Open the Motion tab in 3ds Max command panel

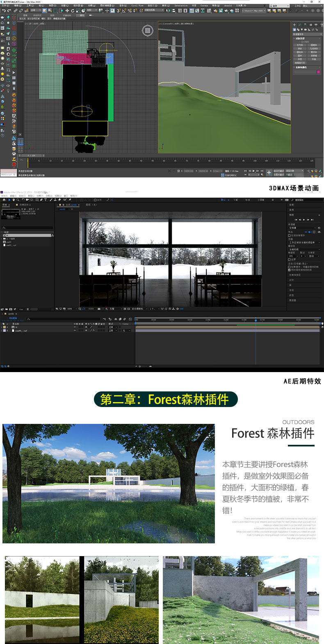tap(310, 25)
